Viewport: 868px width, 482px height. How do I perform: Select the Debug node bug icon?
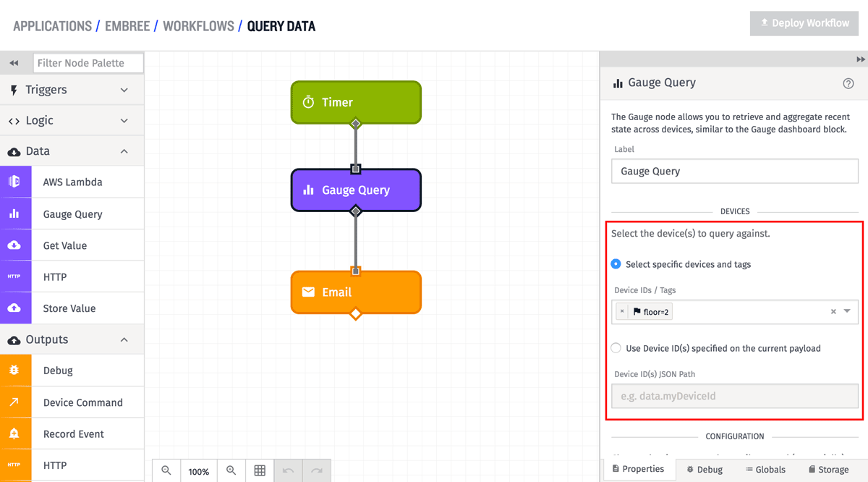[14, 371]
